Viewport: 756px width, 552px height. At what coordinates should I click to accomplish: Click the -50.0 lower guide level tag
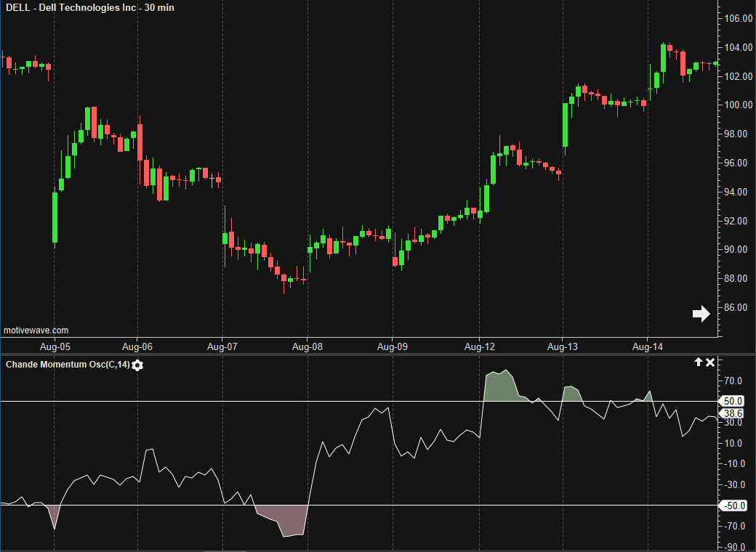pyautogui.click(x=731, y=506)
